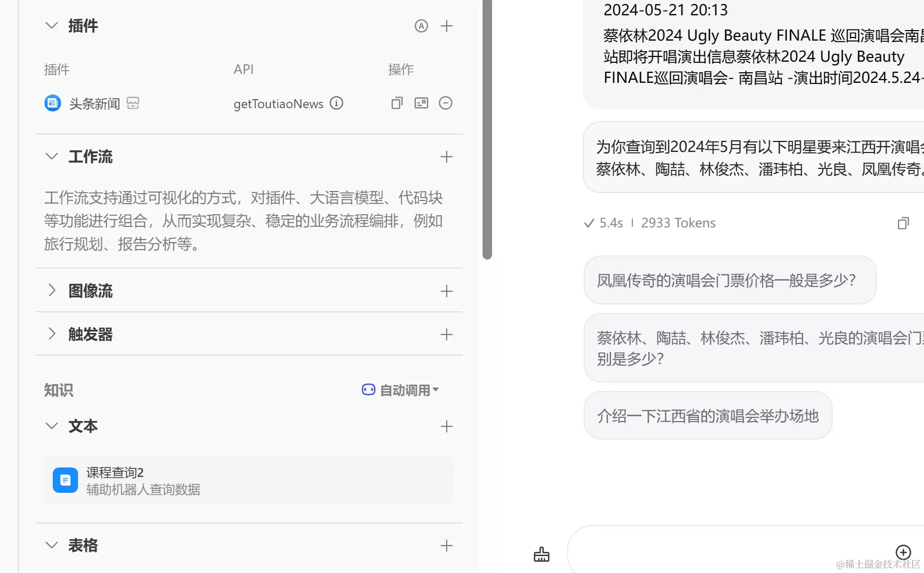Open the 头条新闻 plugin card settings icon

(421, 103)
